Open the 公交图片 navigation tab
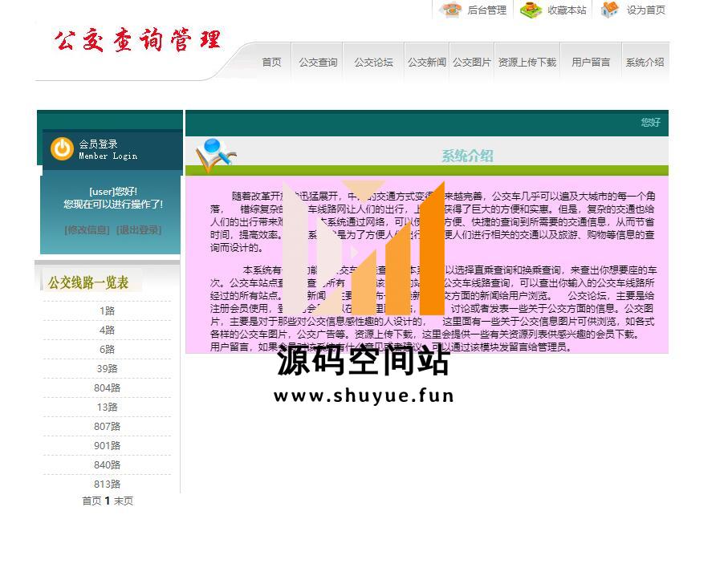Screen dimensions: 728x588 (x=472, y=63)
